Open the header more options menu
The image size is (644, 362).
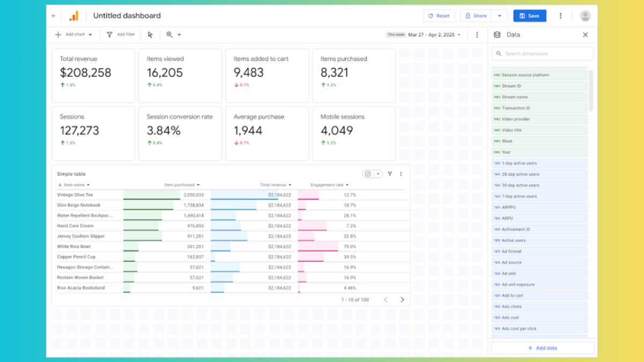click(561, 16)
